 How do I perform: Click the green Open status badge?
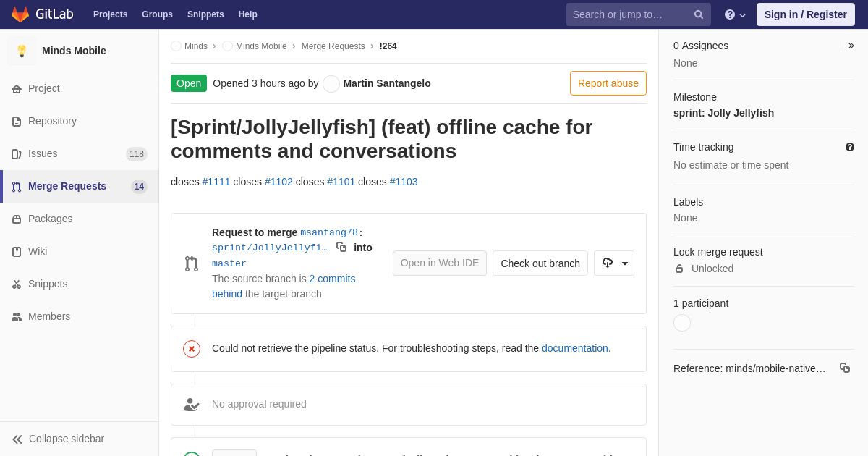click(189, 83)
